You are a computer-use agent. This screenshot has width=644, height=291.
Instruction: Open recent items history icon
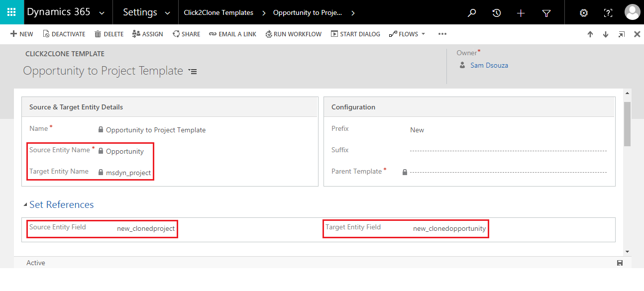(x=497, y=13)
